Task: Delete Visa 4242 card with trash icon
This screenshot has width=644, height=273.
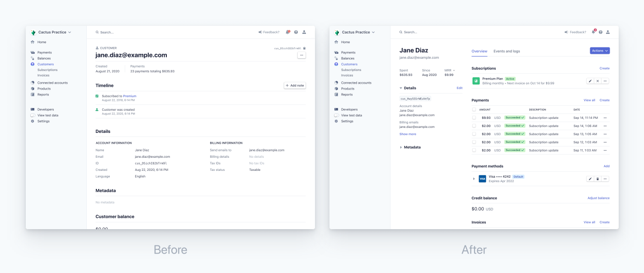Action: click(597, 179)
